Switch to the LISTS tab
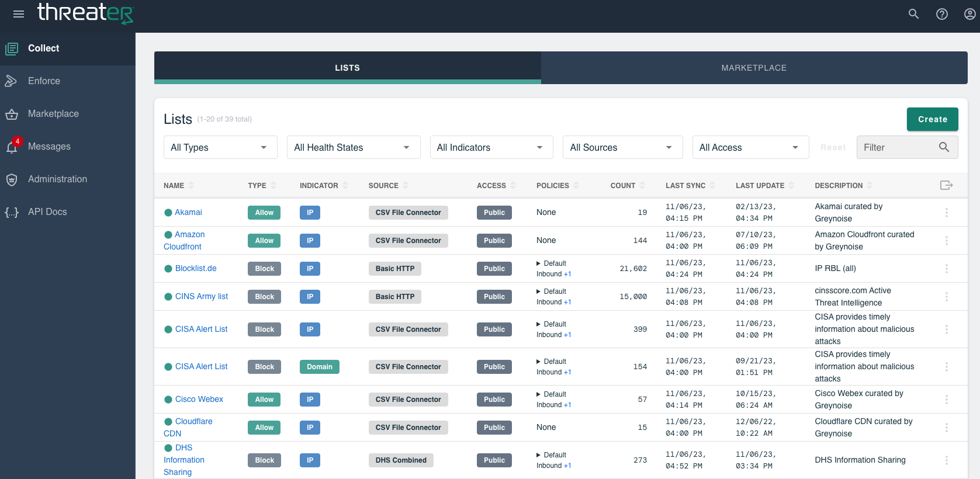The image size is (980, 479). (348, 68)
